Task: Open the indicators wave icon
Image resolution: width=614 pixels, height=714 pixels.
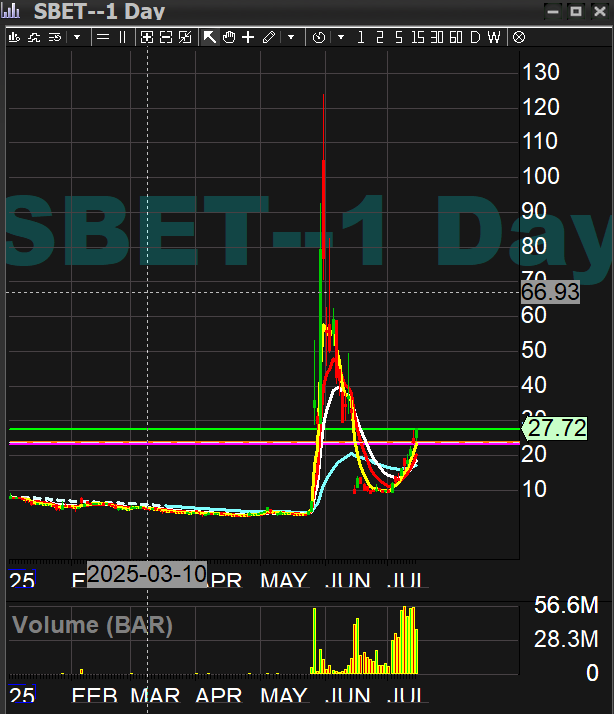Action: click(34, 37)
